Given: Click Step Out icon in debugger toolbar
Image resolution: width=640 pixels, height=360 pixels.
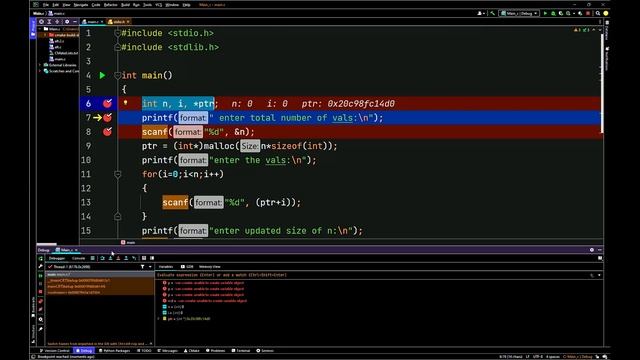Looking at the screenshot, I should click(x=126, y=258).
